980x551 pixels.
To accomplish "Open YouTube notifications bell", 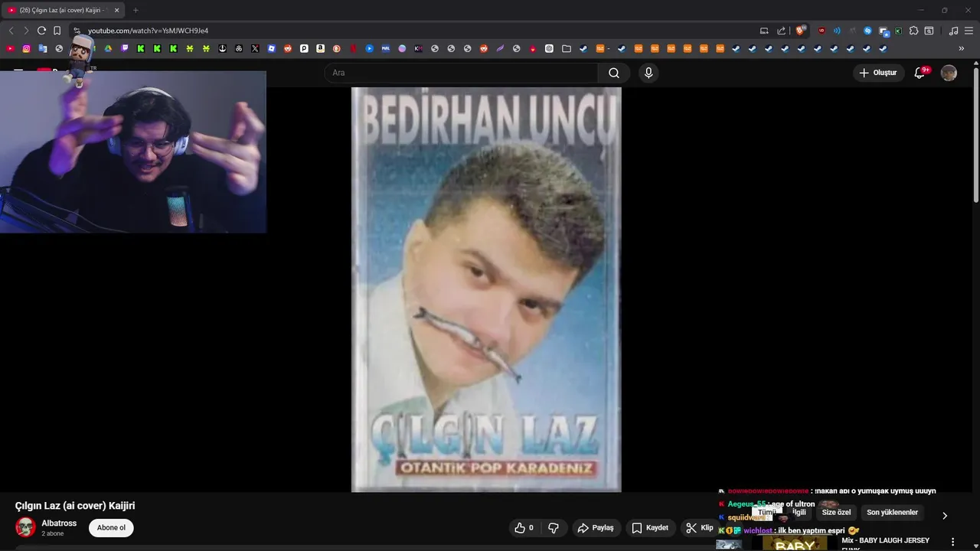I will tap(920, 73).
